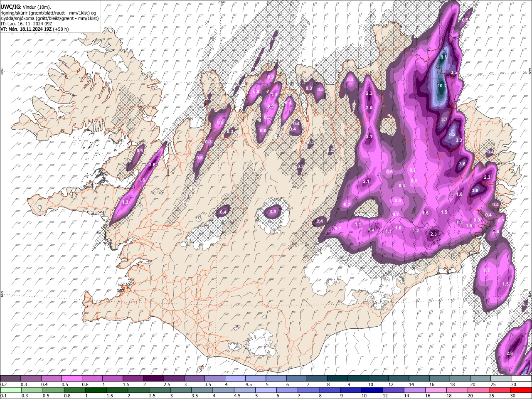532x399 pixels.
Task: Select the 3.7 value label on the map
Action: coord(444,119)
